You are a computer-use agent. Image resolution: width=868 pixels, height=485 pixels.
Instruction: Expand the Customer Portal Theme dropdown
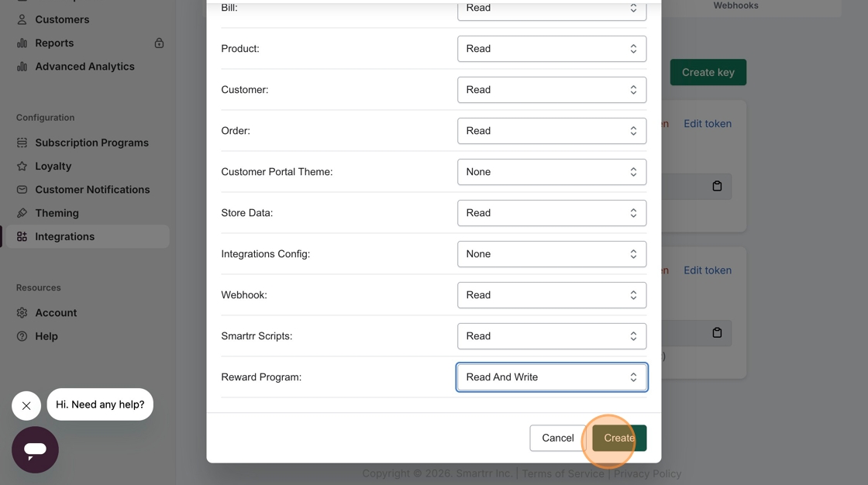(552, 172)
